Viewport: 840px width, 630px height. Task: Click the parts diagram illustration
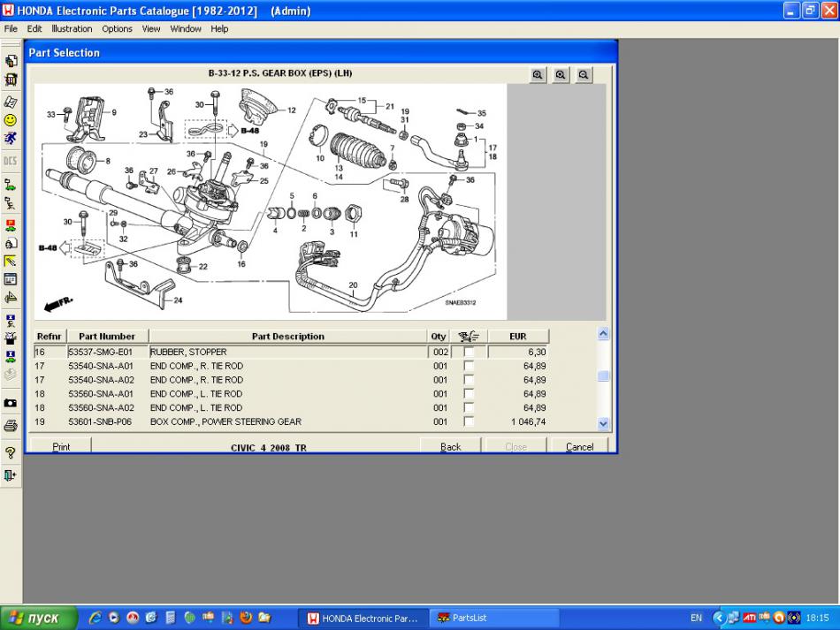pyautogui.click(x=271, y=201)
